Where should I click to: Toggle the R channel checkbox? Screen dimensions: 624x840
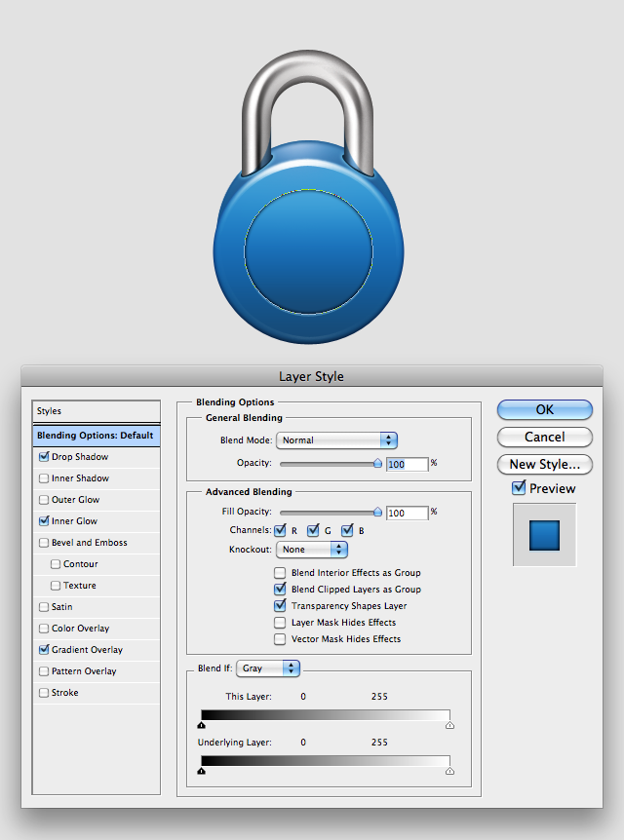280,531
